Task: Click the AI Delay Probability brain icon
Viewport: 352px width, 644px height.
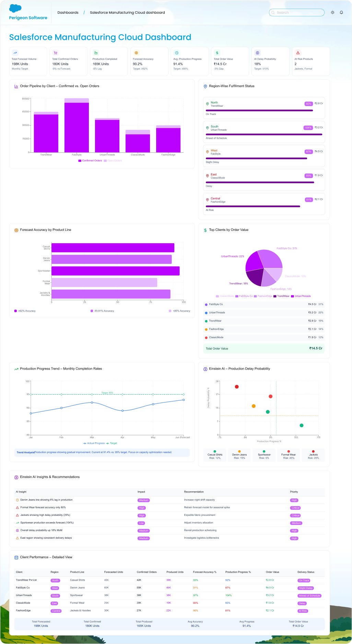Action: coord(257,53)
